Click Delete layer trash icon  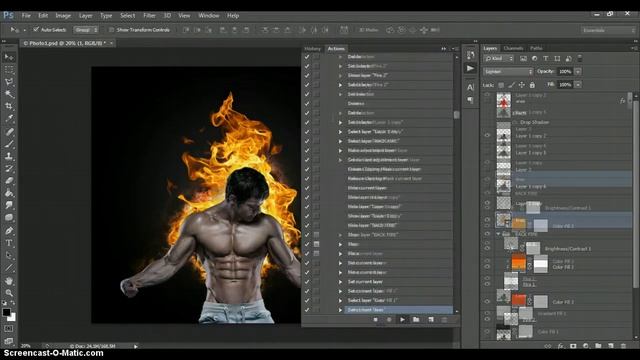(623, 346)
